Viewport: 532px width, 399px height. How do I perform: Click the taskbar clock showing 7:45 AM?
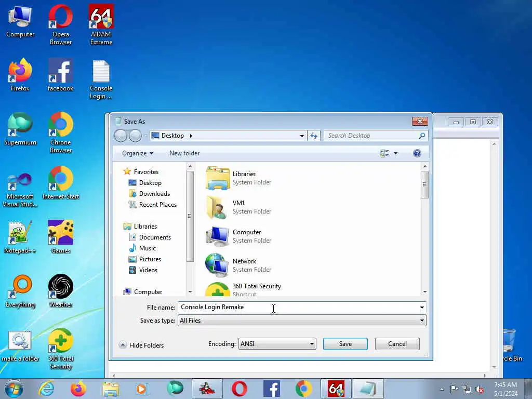[x=506, y=389]
